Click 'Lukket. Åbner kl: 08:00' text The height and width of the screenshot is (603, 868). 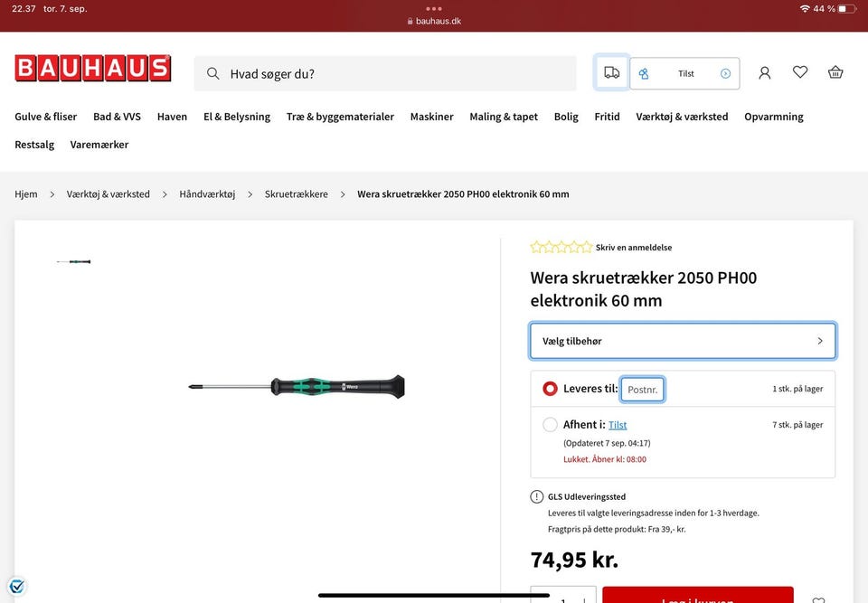(605, 459)
